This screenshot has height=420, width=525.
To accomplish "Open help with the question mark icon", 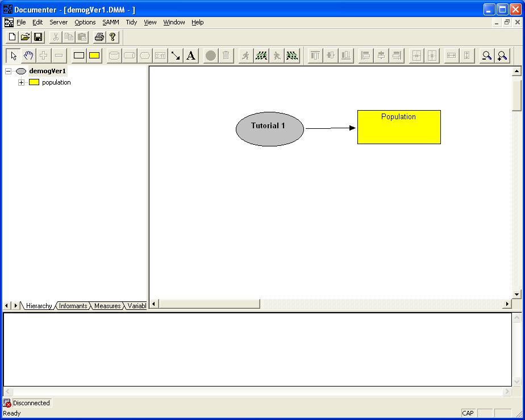I will [x=113, y=37].
